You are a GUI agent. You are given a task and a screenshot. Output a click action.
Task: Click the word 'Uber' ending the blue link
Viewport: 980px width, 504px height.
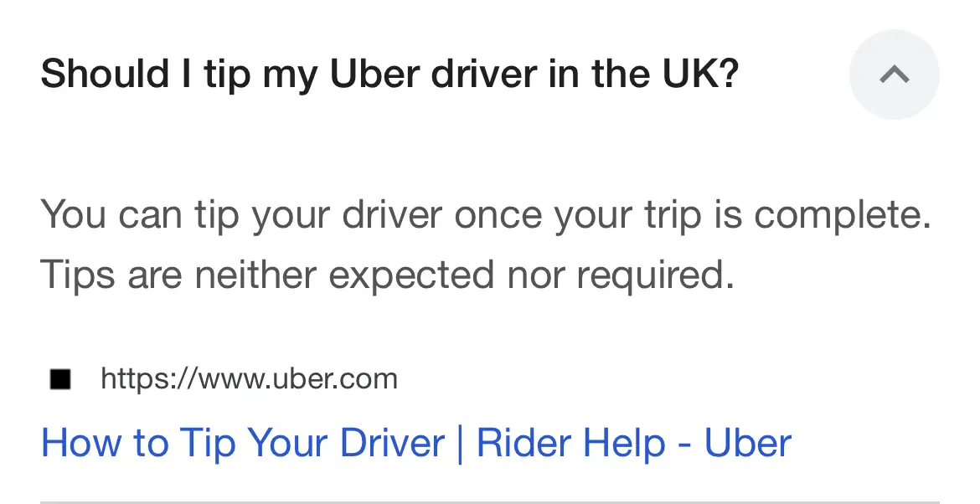748,444
